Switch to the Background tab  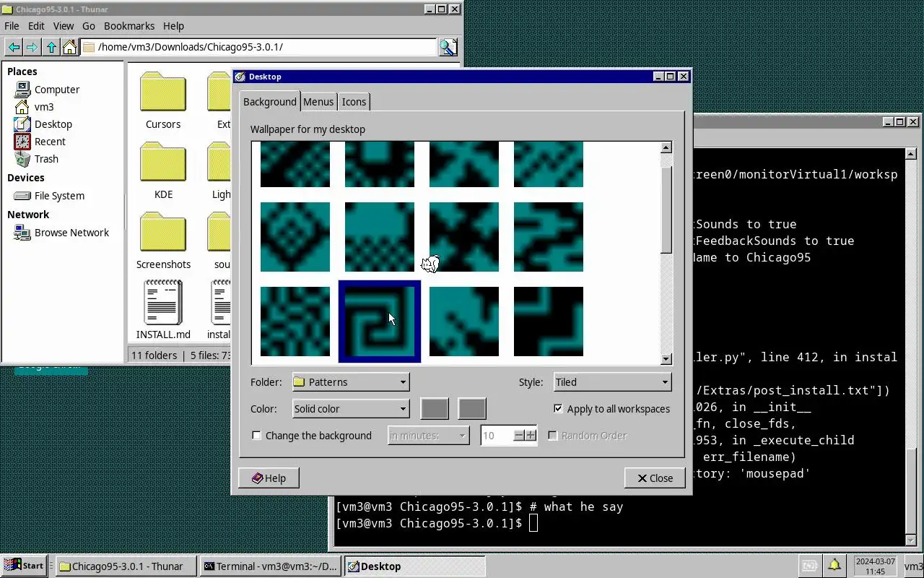pyautogui.click(x=269, y=102)
